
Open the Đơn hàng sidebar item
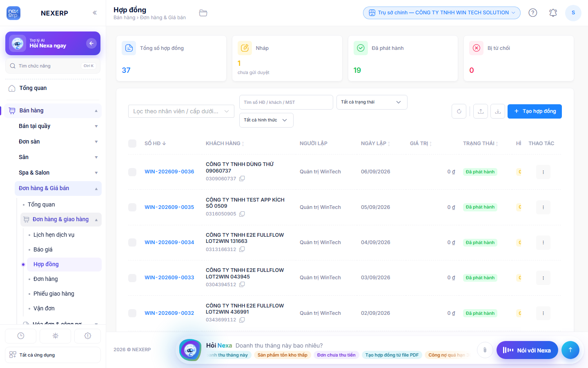click(64, 279)
